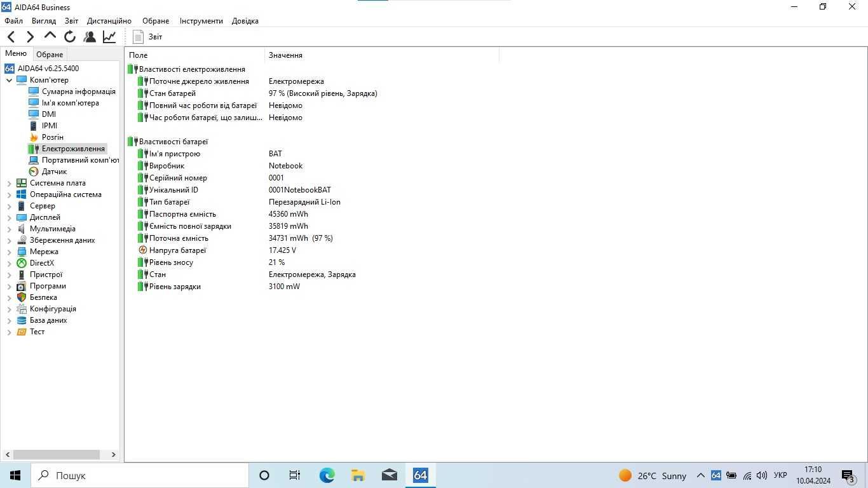Select the Розгін flame icon item
The height and width of the screenshot is (488, 868).
click(x=34, y=137)
